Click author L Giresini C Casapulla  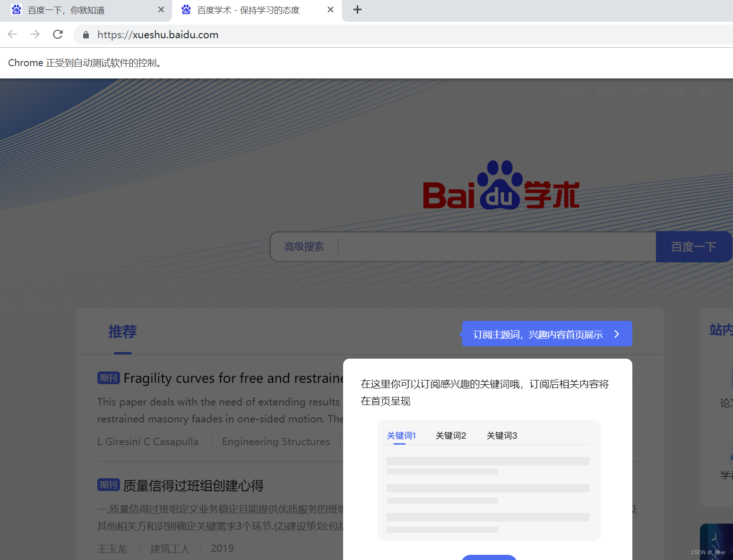point(147,441)
